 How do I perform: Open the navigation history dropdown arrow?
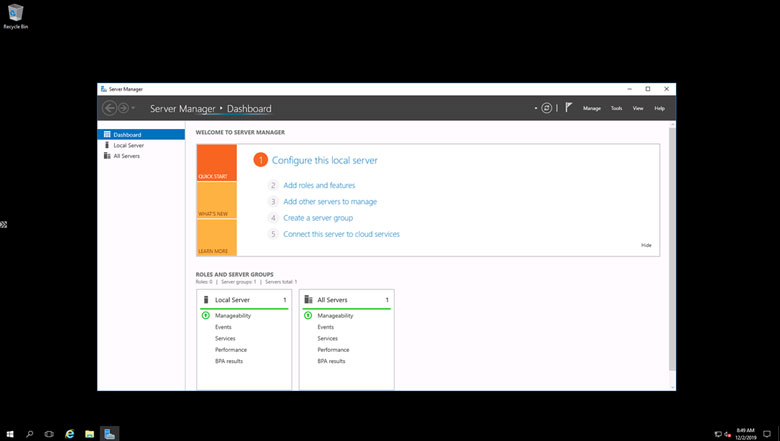click(x=133, y=108)
